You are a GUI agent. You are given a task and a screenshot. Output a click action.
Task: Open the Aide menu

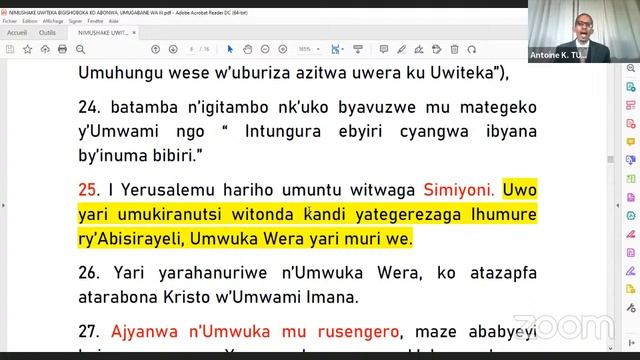tap(113, 21)
